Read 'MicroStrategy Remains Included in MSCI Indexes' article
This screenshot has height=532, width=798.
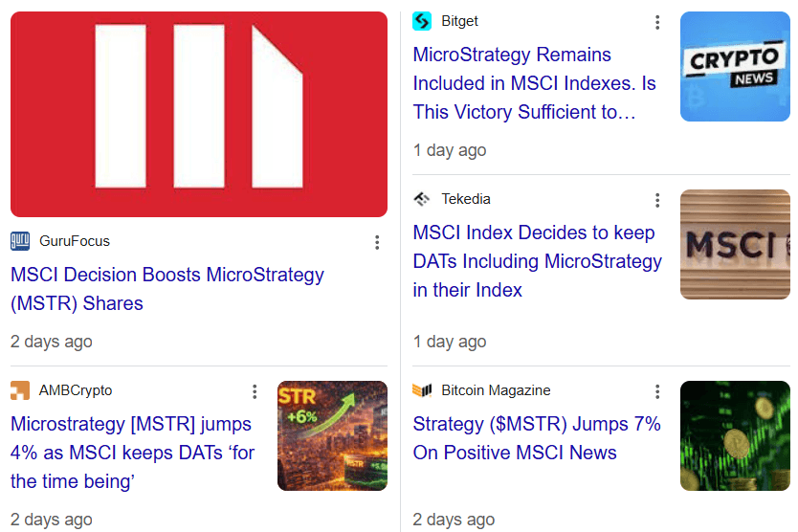pyautogui.click(x=534, y=83)
